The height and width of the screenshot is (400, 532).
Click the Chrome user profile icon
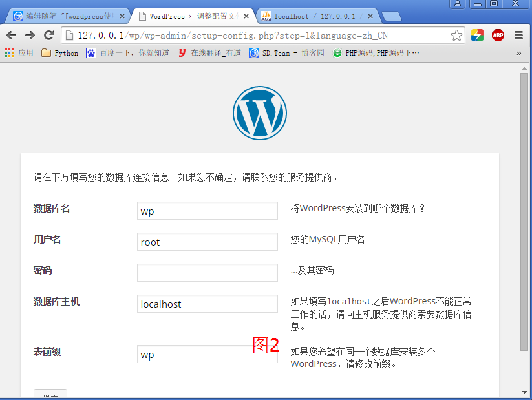coord(458,4)
